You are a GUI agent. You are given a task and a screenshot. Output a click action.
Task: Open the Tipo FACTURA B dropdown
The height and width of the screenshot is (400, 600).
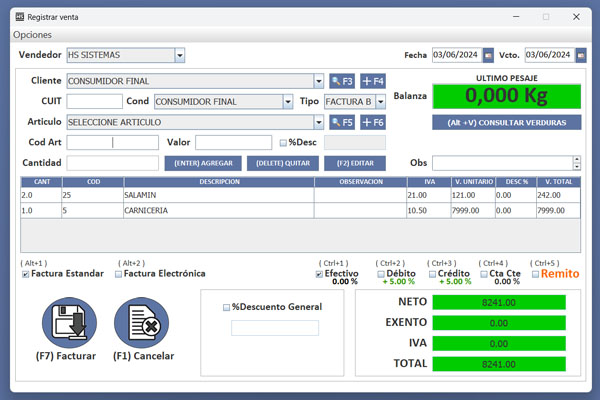click(x=380, y=101)
